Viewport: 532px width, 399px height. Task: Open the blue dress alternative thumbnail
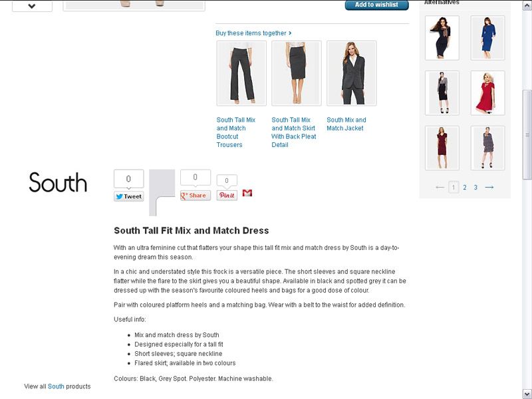tap(488, 38)
